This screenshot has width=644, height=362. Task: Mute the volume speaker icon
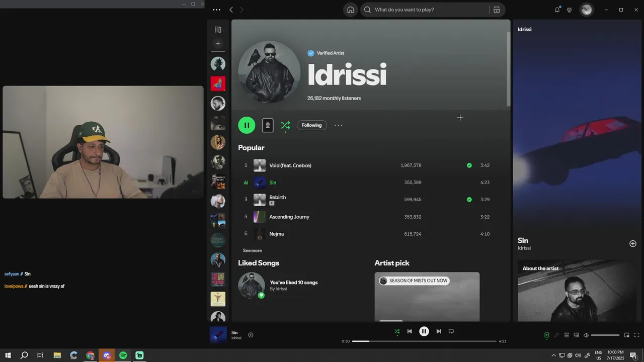(x=586, y=335)
